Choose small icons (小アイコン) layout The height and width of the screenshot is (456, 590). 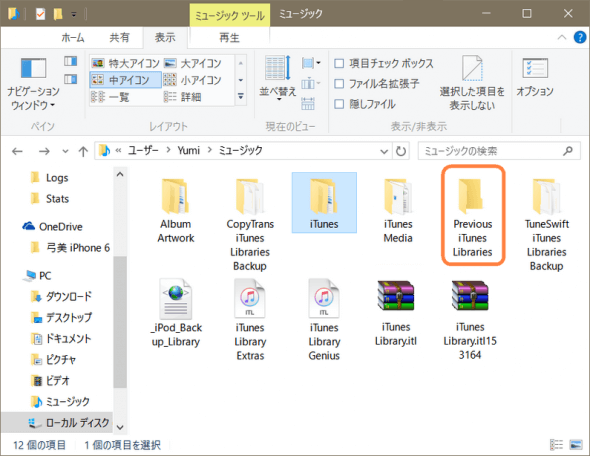[x=193, y=80]
